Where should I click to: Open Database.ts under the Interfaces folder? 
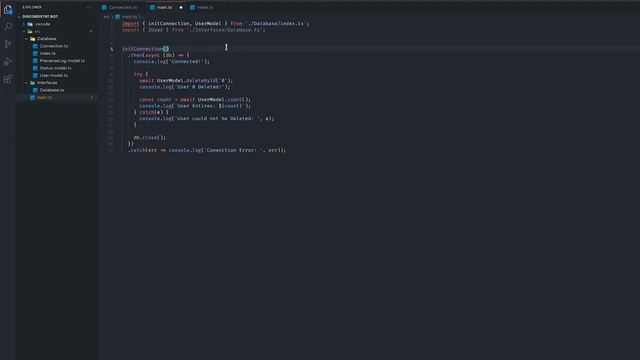tap(52, 90)
